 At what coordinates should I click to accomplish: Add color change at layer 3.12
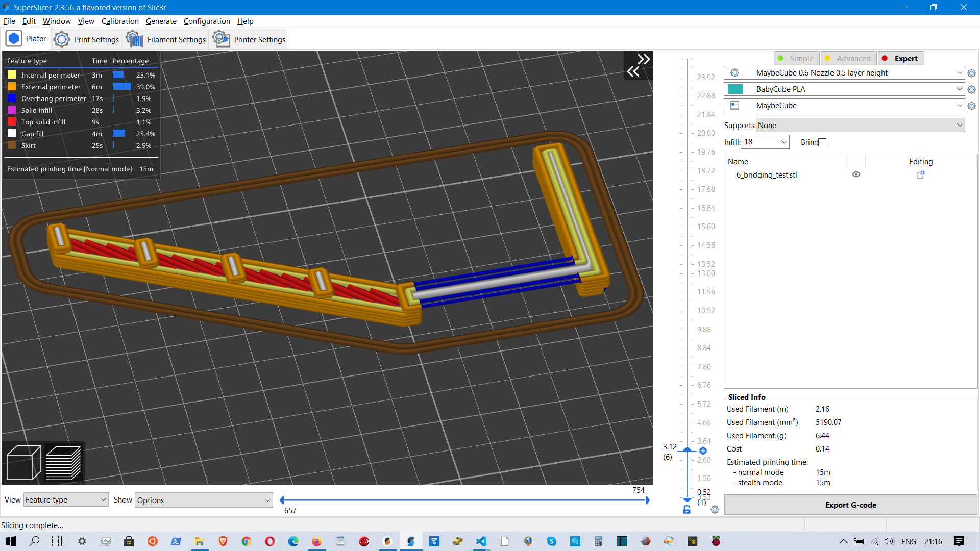(703, 450)
